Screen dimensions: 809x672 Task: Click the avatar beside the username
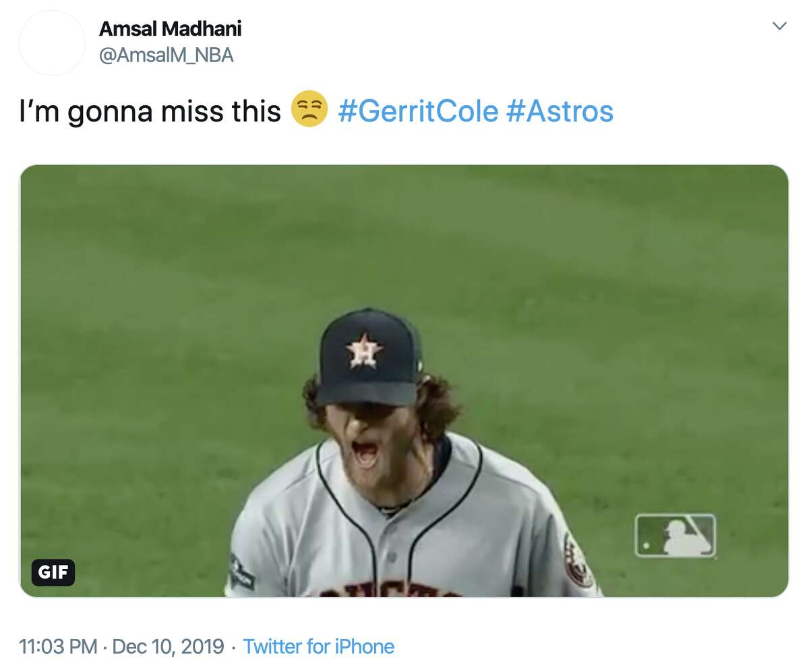[x=51, y=42]
